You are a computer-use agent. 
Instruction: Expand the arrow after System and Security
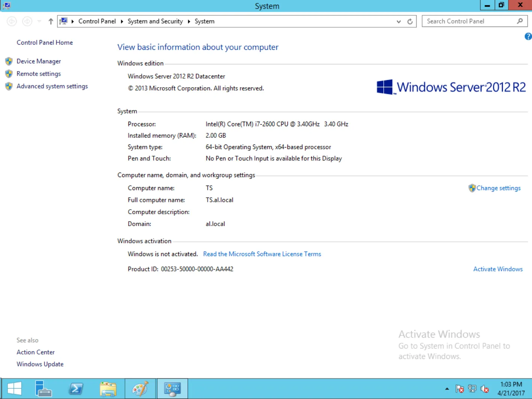tap(189, 21)
